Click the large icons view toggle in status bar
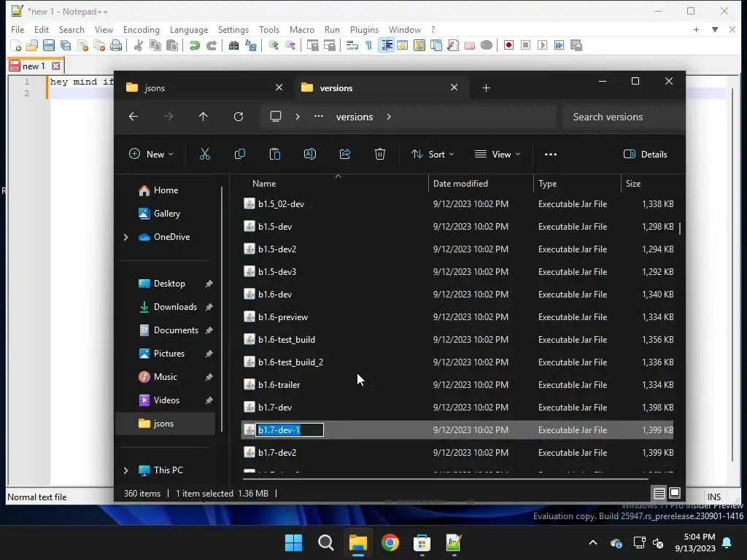 (675, 494)
